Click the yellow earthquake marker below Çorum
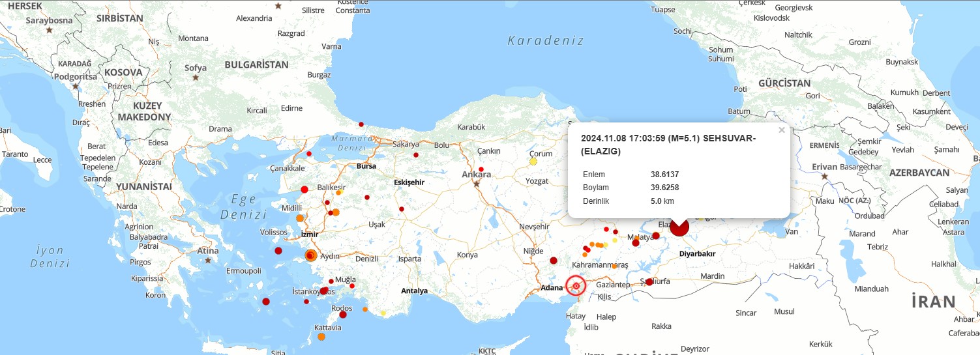Image resolution: width=980 pixels, height=355 pixels. tap(533, 161)
